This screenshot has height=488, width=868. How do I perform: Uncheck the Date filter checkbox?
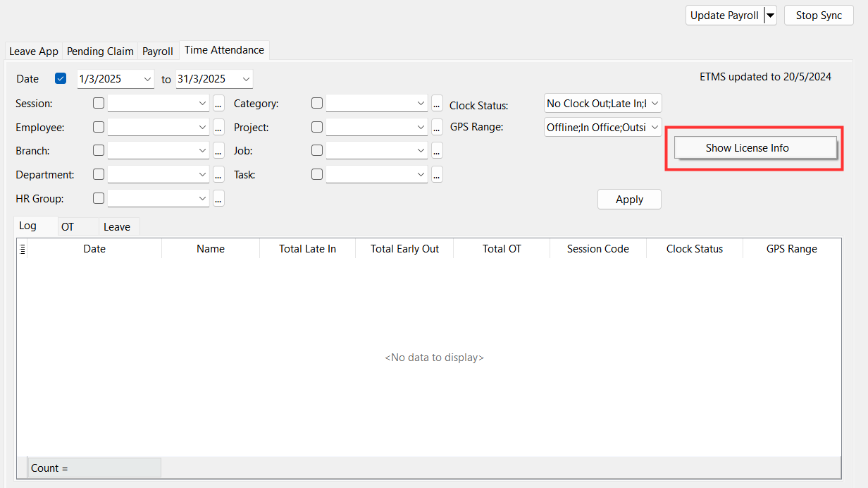point(61,79)
